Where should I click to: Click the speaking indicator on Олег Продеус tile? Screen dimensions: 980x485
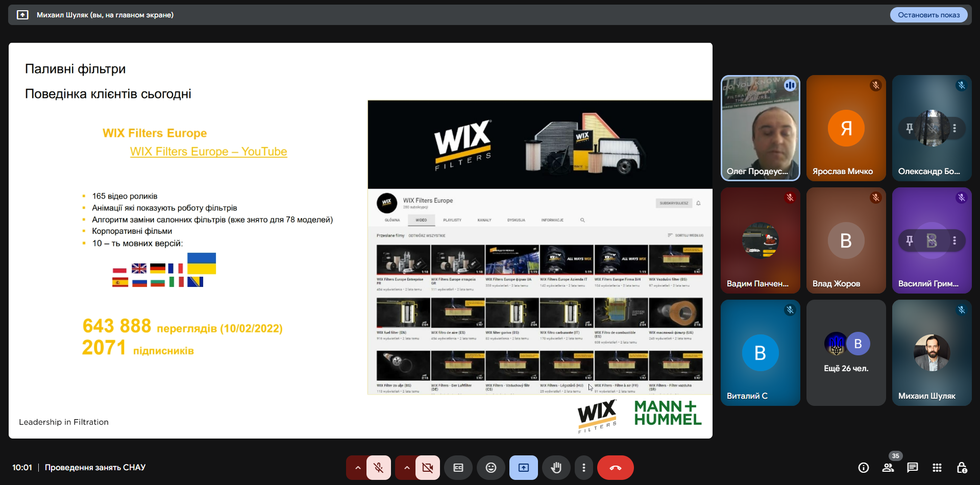tap(790, 85)
